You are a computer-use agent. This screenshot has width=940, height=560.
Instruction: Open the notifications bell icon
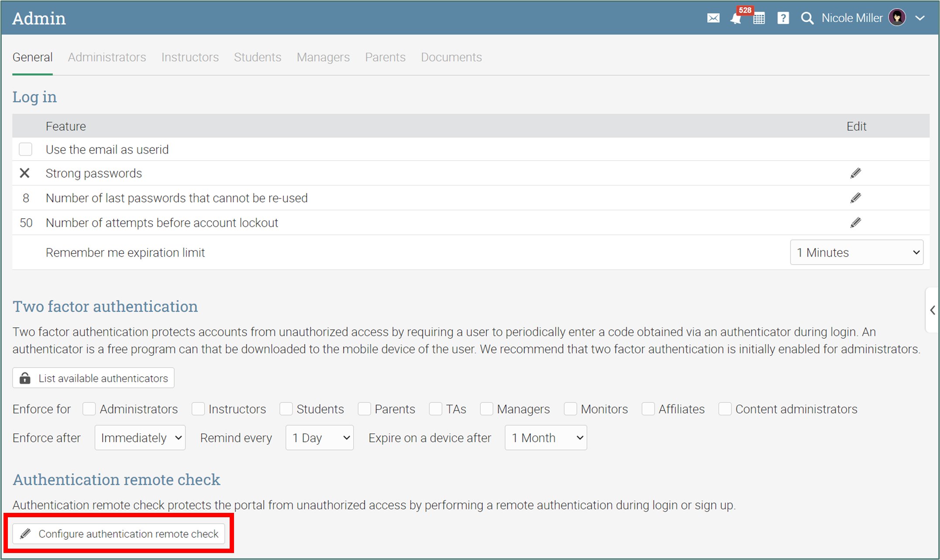pos(736,18)
